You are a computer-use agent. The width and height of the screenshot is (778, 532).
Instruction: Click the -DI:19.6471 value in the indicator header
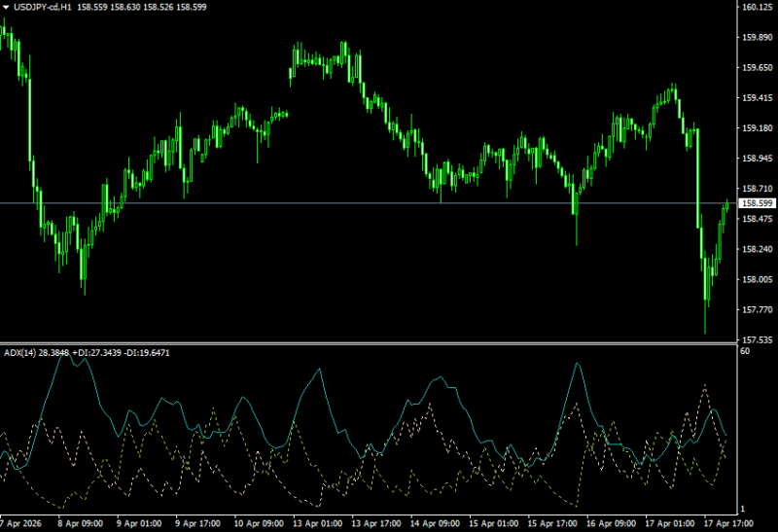[146, 352]
